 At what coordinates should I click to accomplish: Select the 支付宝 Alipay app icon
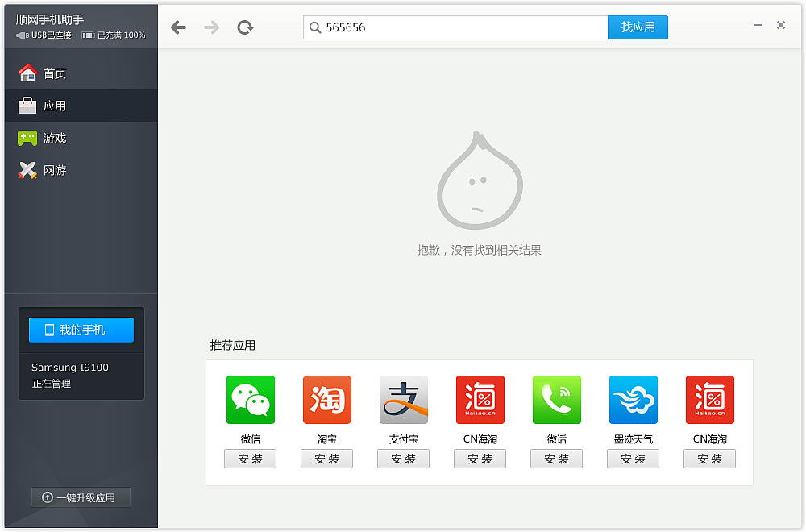[403, 399]
